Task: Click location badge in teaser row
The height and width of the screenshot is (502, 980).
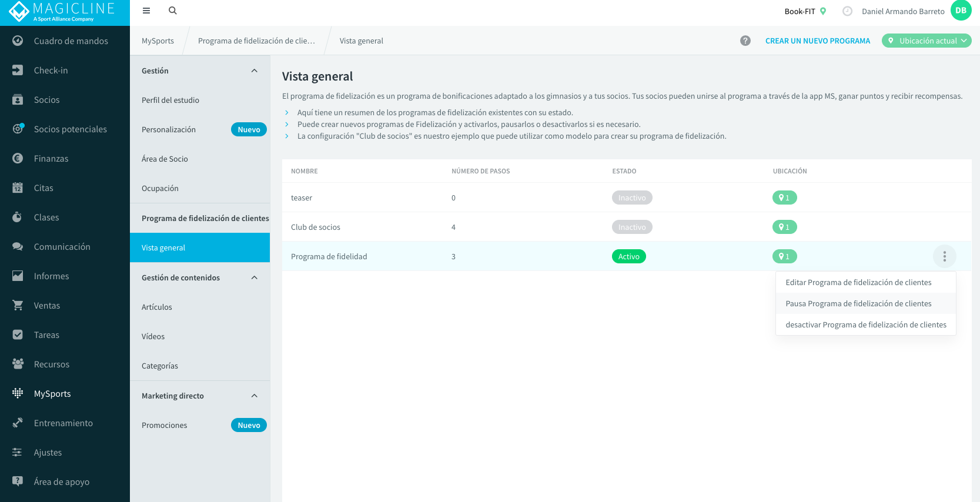Action: pyautogui.click(x=784, y=198)
